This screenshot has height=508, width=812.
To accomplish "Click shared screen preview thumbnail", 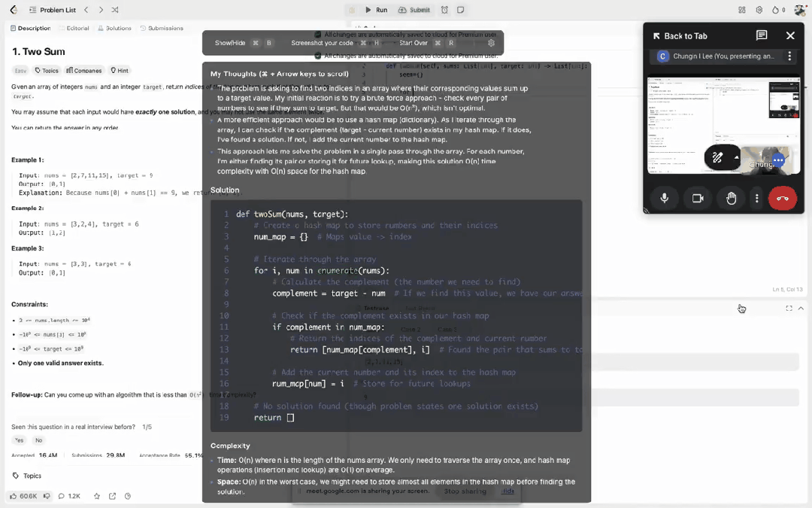I will pos(723,126).
